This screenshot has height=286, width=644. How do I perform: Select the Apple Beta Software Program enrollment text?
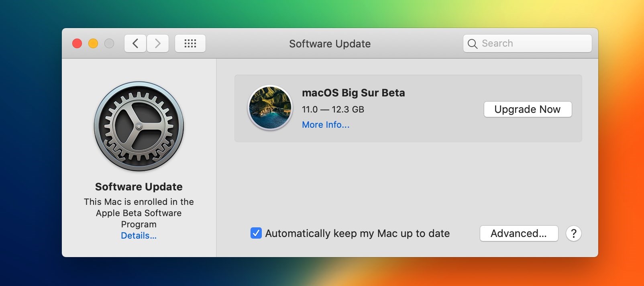(139, 213)
